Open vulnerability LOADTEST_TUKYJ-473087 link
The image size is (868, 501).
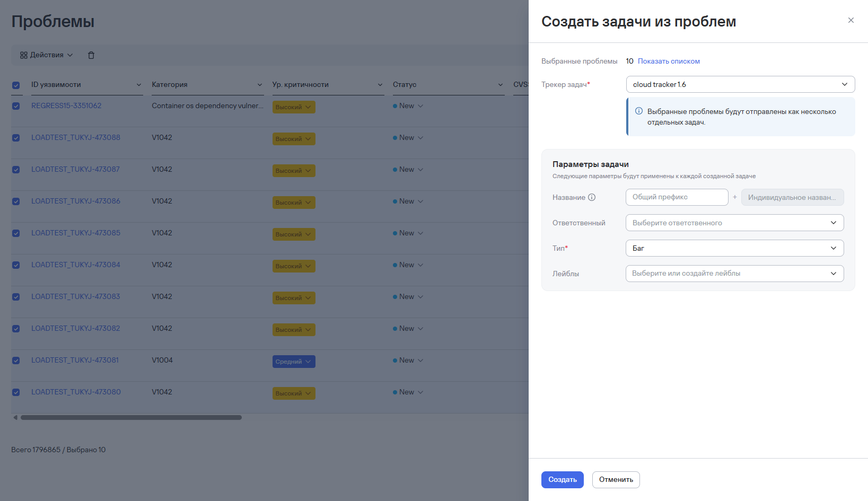(75, 170)
